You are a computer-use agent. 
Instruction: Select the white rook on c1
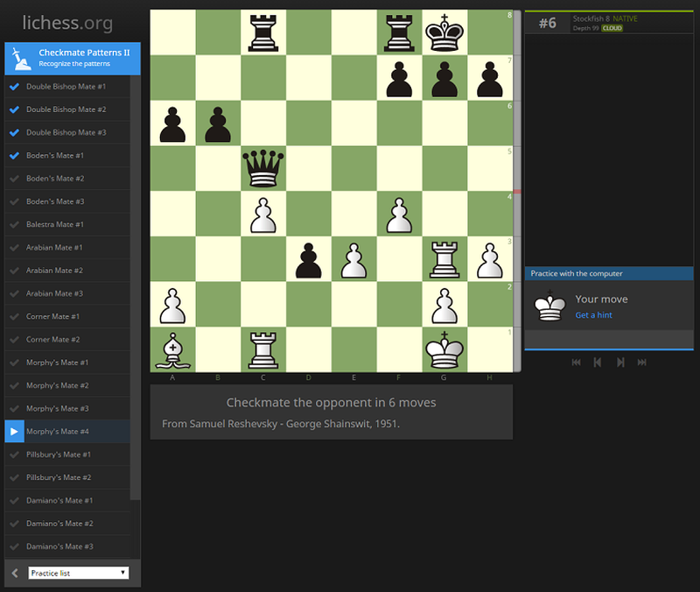pyautogui.click(x=262, y=349)
